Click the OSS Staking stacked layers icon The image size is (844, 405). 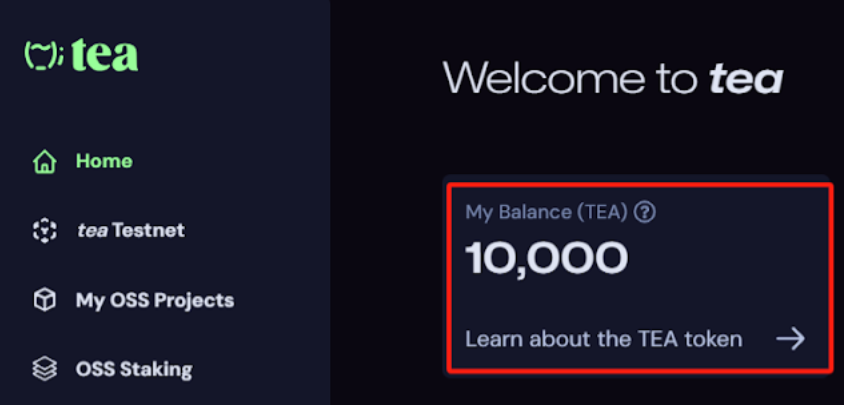[44, 369]
